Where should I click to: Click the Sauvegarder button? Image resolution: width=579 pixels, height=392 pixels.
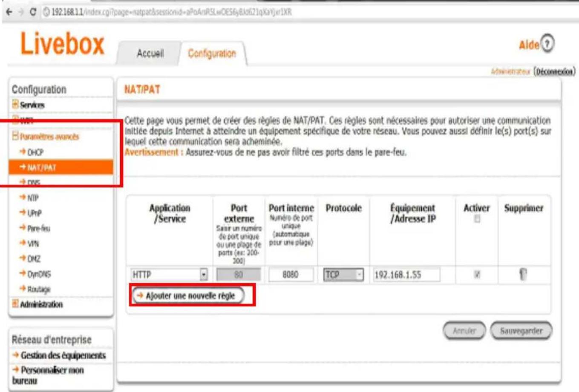point(521,330)
